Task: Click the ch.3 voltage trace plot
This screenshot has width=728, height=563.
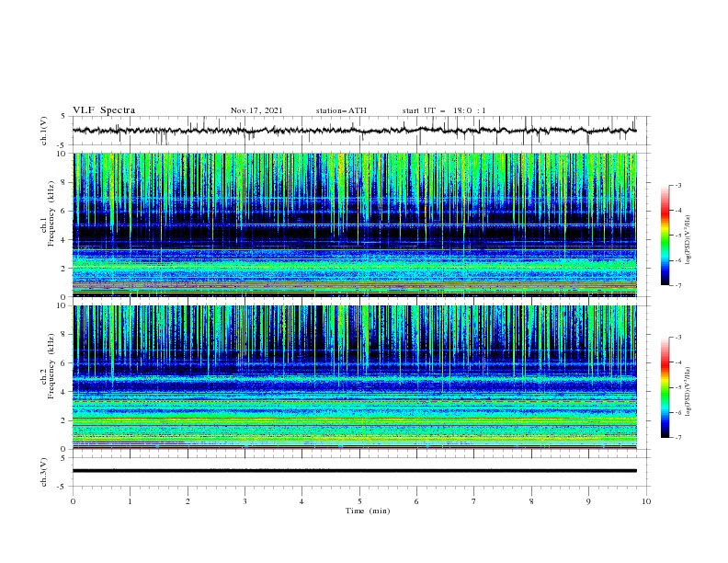Action: pos(361,472)
